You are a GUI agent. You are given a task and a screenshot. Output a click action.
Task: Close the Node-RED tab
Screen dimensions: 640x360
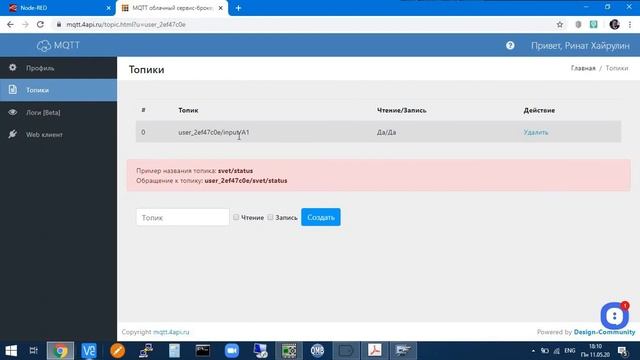(109, 8)
